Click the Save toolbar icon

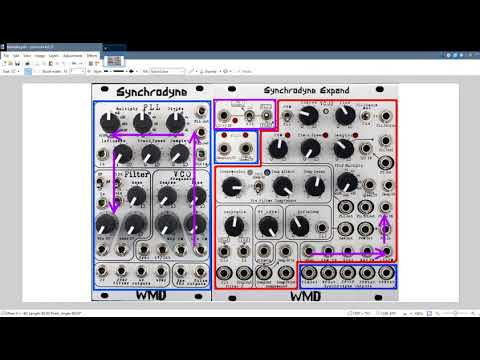18,63
